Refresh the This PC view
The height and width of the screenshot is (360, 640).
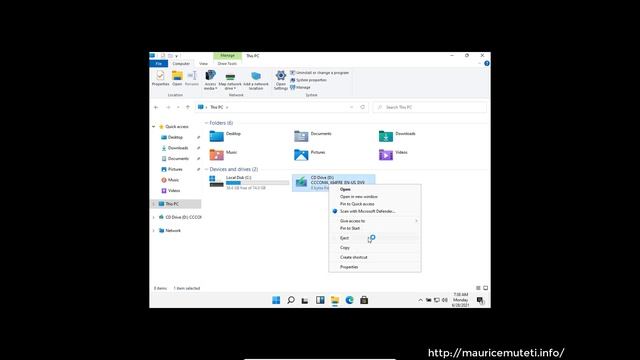click(362, 107)
